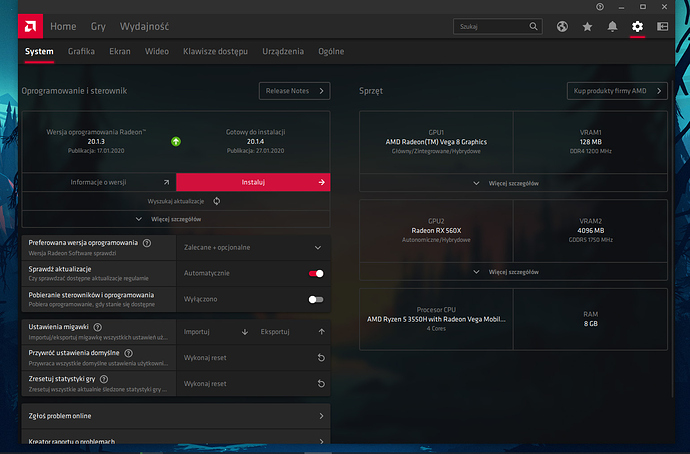Click the AMD Radeon(TM) Vega 8 Graphics text
Viewport: 690px width, 454px height.
[x=436, y=142]
